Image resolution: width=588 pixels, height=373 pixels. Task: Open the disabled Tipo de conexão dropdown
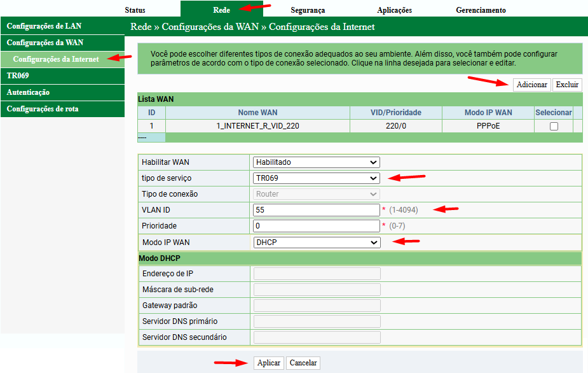(x=317, y=194)
